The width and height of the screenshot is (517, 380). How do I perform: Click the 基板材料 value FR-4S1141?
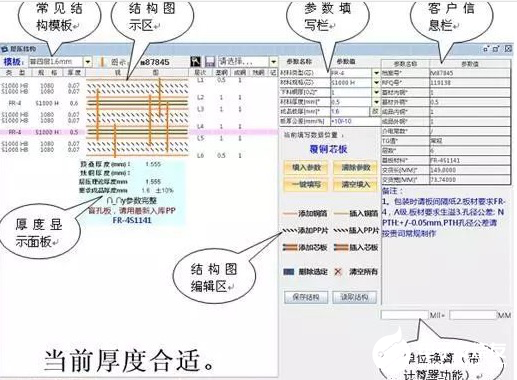[445, 160]
